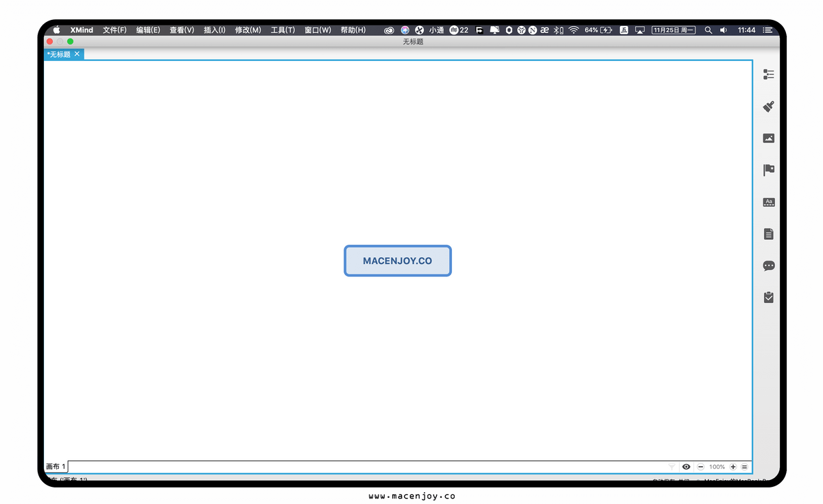823x504 pixels.
Task: Open the XMind application menu
Action: coord(82,30)
